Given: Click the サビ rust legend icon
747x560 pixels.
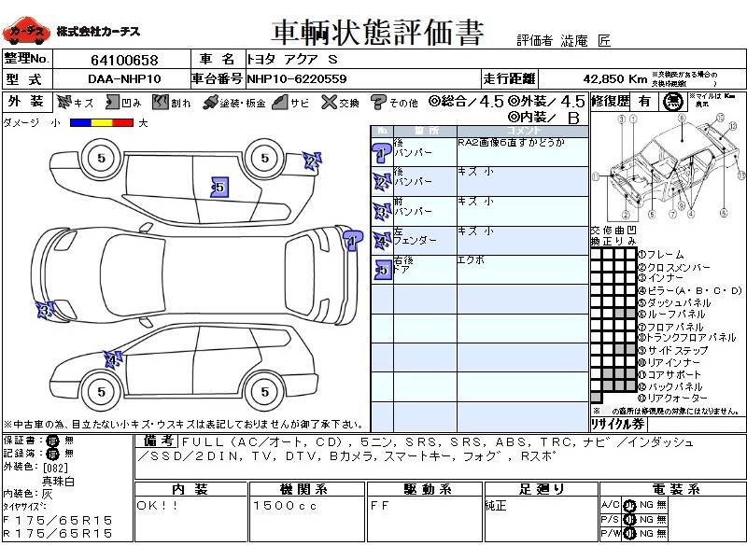Looking at the screenshot, I should pos(278,102).
